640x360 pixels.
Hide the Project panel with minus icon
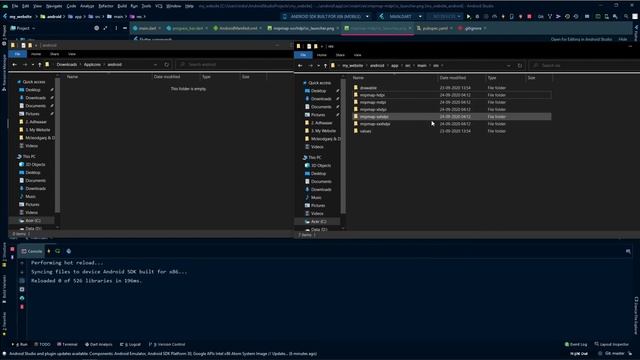[x=125, y=28]
